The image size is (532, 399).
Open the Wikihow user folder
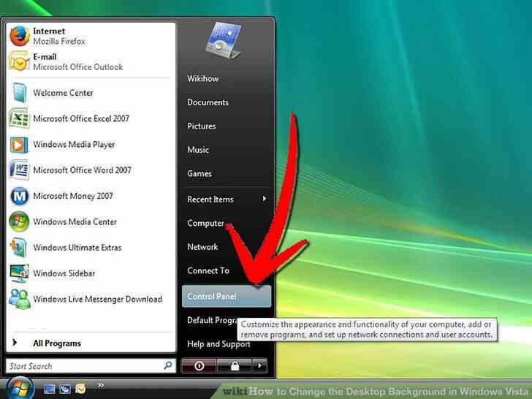coord(203,79)
